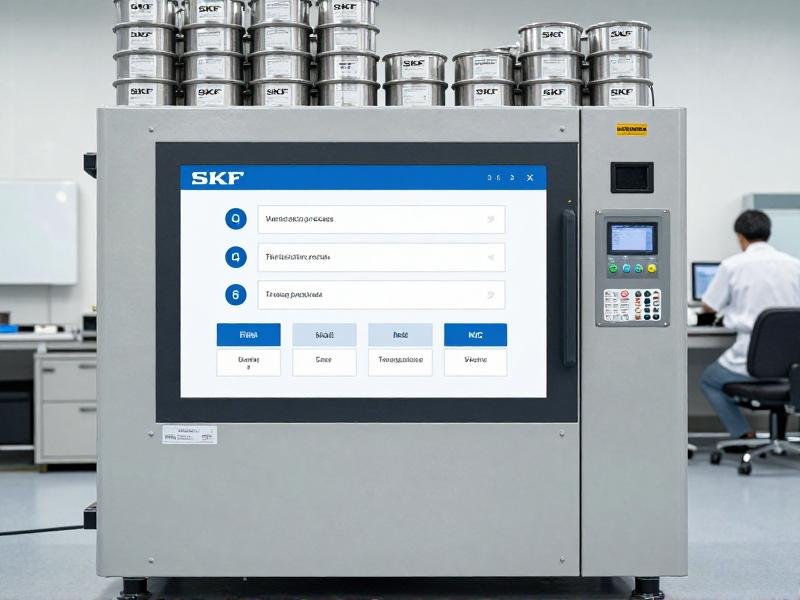Click the white button with the longest label
800x600 pixels.
coord(401,362)
